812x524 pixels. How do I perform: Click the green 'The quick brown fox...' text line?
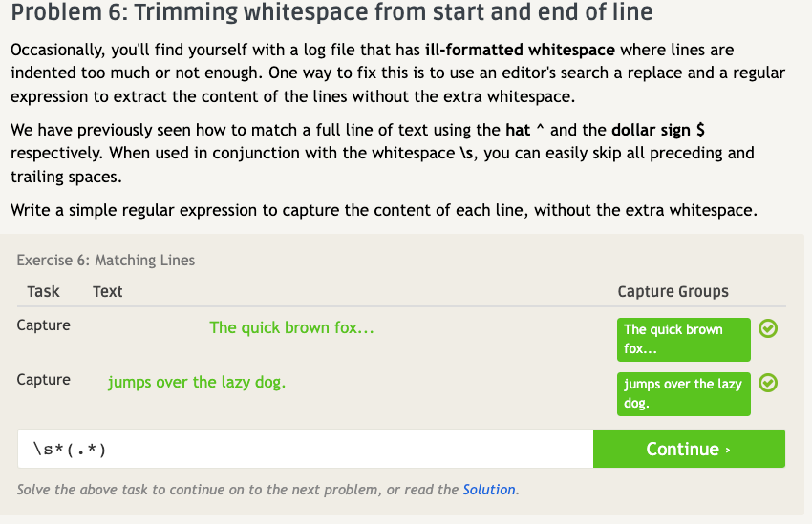[291, 327]
